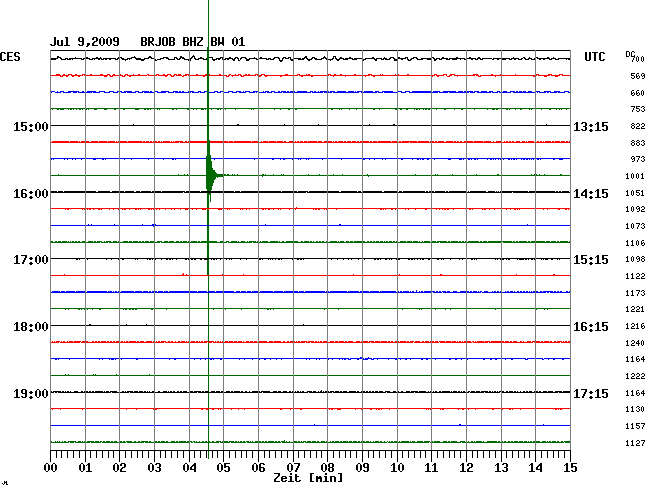Click the DC value 569

pyautogui.click(x=638, y=76)
